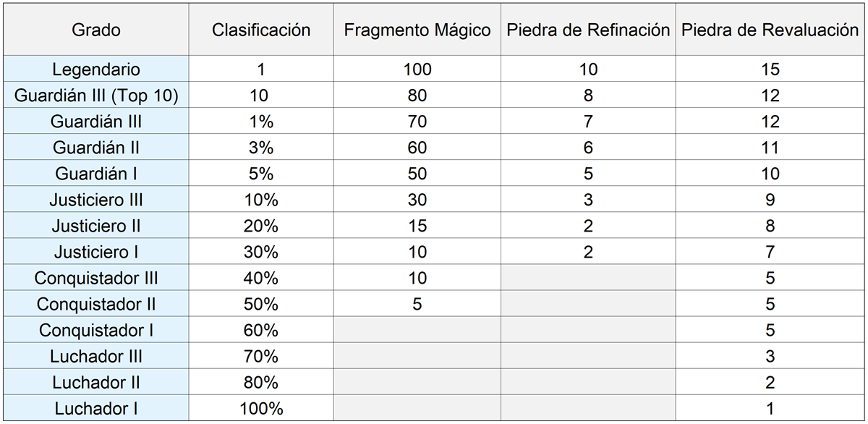Click the Luchador II grade cell
868x424 pixels.
tap(96, 382)
